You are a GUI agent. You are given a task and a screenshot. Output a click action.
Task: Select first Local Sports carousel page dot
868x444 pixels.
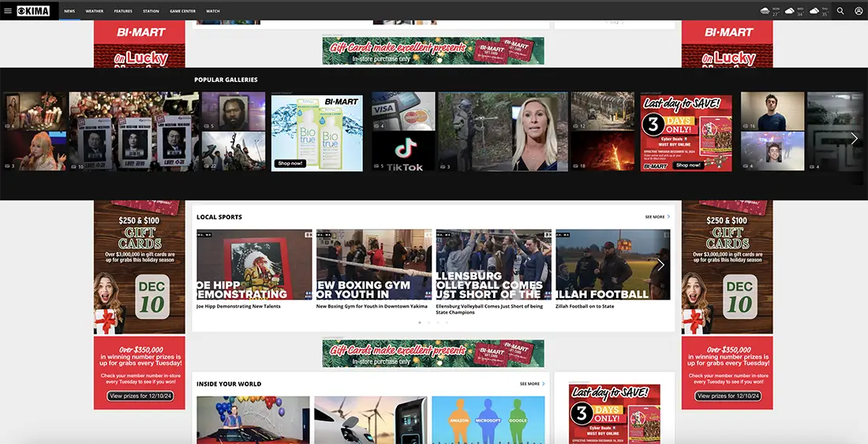(420, 323)
